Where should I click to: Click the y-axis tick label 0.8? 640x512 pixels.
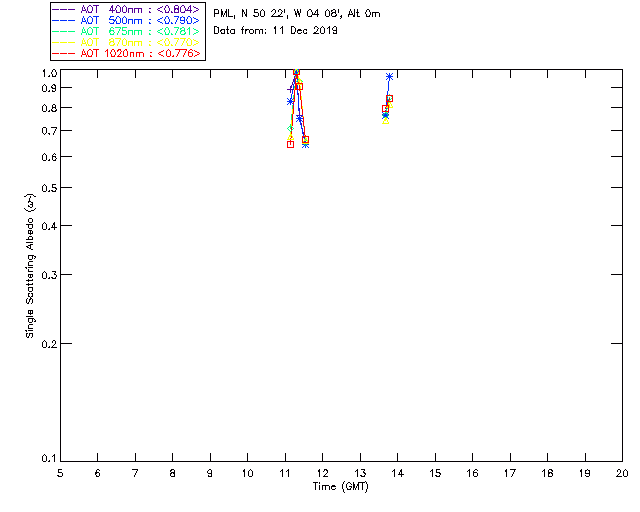coord(49,108)
